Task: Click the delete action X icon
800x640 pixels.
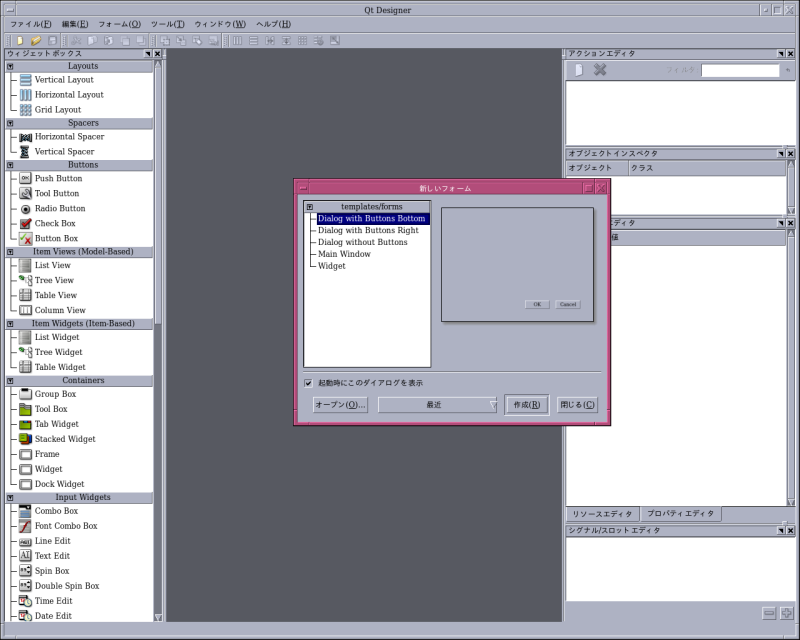Action: point(600,69)
